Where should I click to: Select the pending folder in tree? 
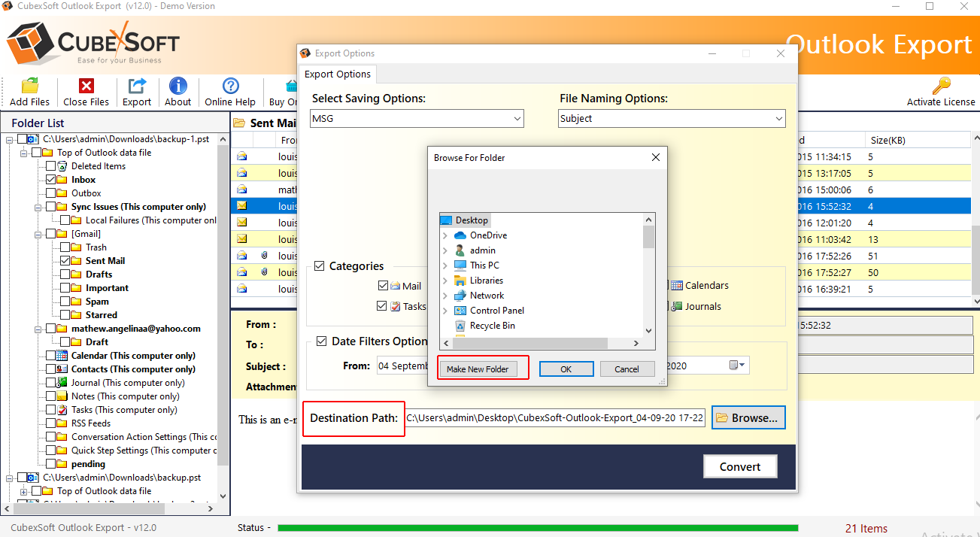[88, 464]
